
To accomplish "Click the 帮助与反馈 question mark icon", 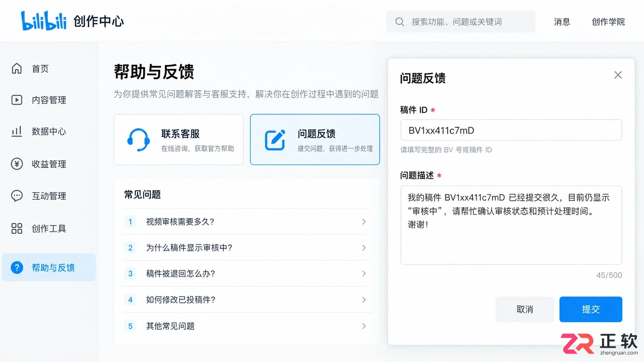I will [17, 268].
